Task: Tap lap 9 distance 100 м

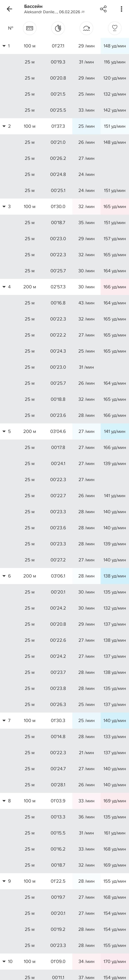Action: pos(29,881)
